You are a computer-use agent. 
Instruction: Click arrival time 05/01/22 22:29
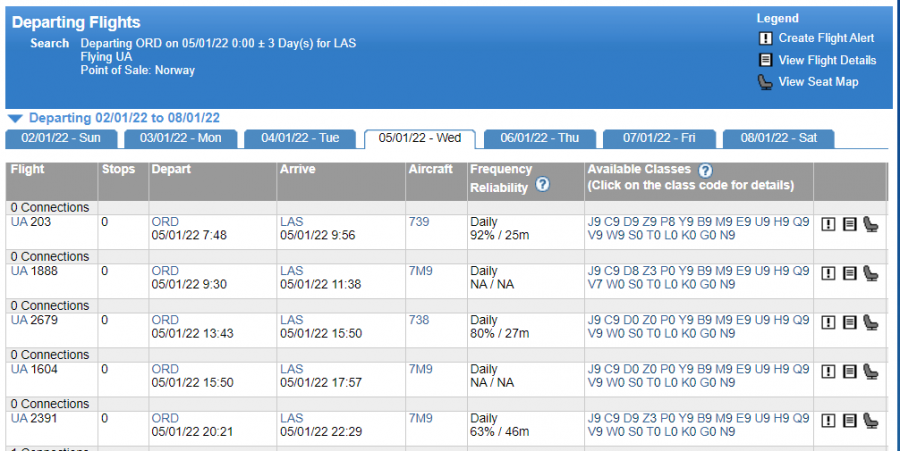(x=321, y=431)
